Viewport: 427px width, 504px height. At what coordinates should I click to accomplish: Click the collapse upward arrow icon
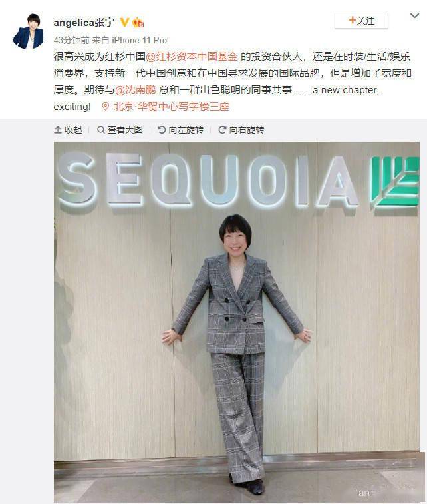click(58, 130)
